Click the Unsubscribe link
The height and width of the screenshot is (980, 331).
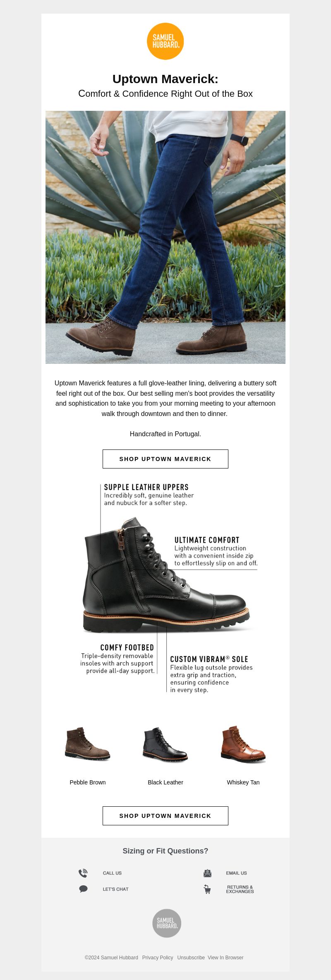(x=191, y=958)
